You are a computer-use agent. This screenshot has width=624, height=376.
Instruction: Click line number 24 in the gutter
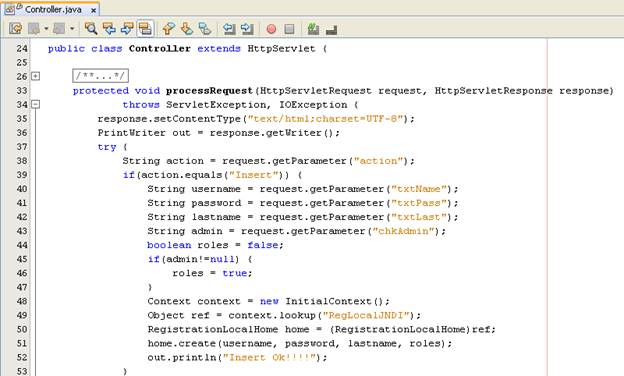tap(22, 49)
